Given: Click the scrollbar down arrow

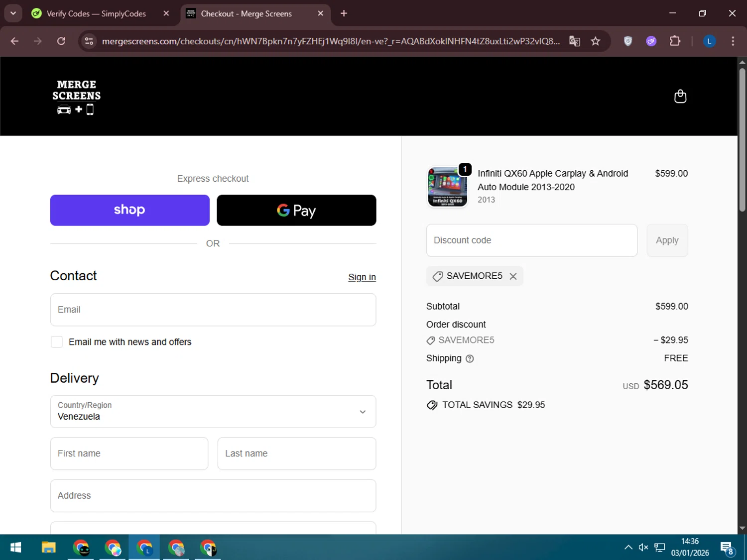Looking at the screenshot, I should click(742, 528).
